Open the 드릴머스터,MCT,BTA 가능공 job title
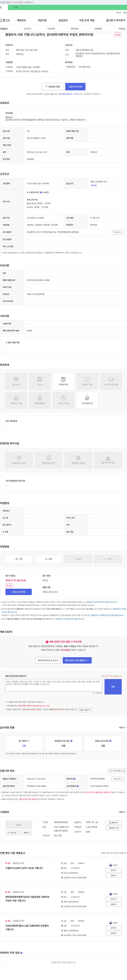The height and width of the screenshot is (980, 127). pyautogui.click(x=24, y=868)
